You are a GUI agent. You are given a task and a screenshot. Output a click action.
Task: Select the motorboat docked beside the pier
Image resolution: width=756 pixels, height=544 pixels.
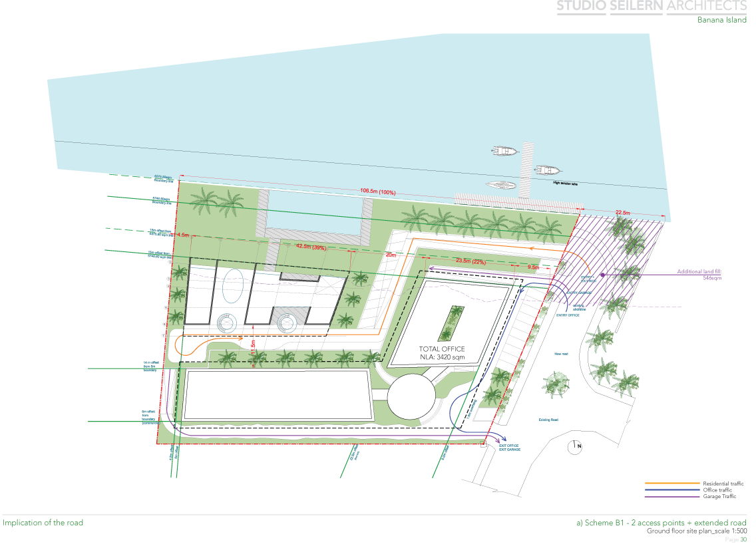(504, 151)
